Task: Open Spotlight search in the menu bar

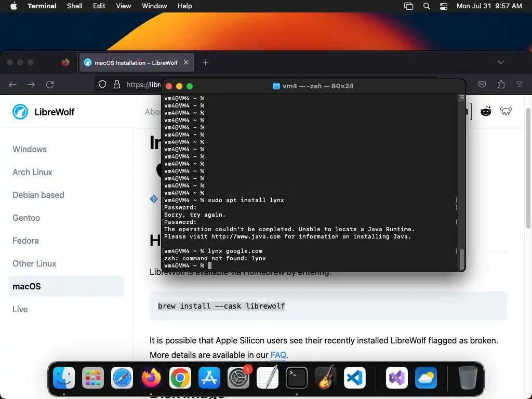Action: pos(427,6)
